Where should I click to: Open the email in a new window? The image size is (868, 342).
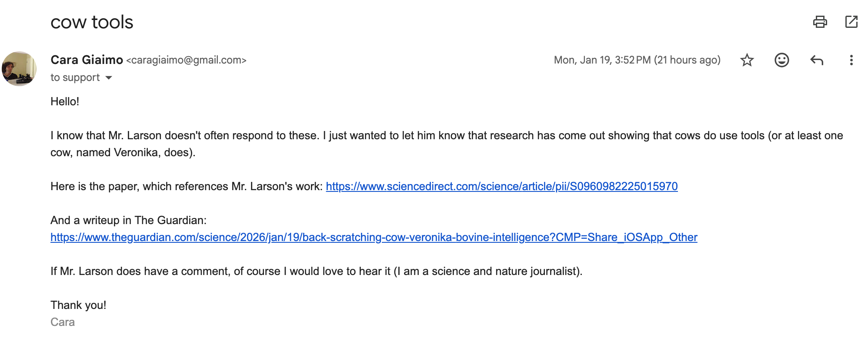(851, 22)
